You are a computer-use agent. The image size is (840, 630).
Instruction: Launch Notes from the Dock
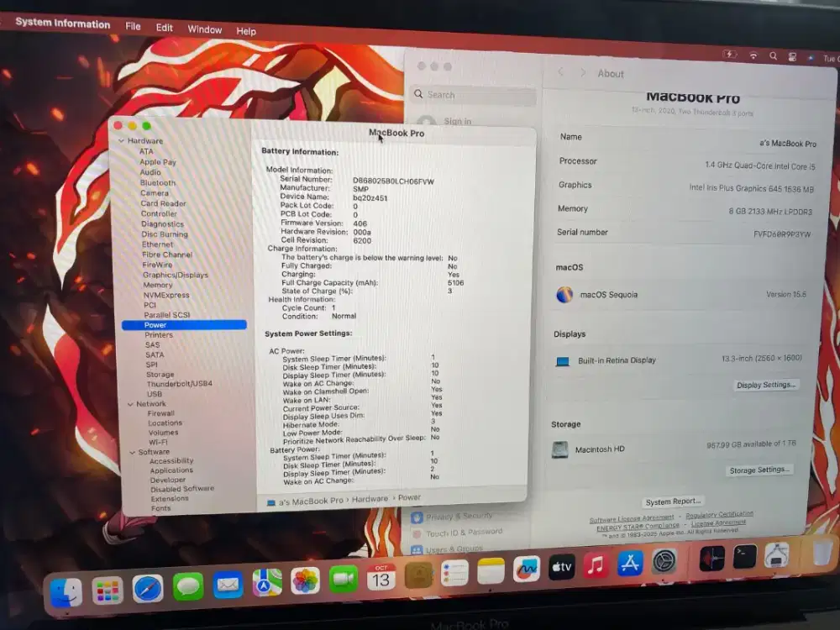491,571
